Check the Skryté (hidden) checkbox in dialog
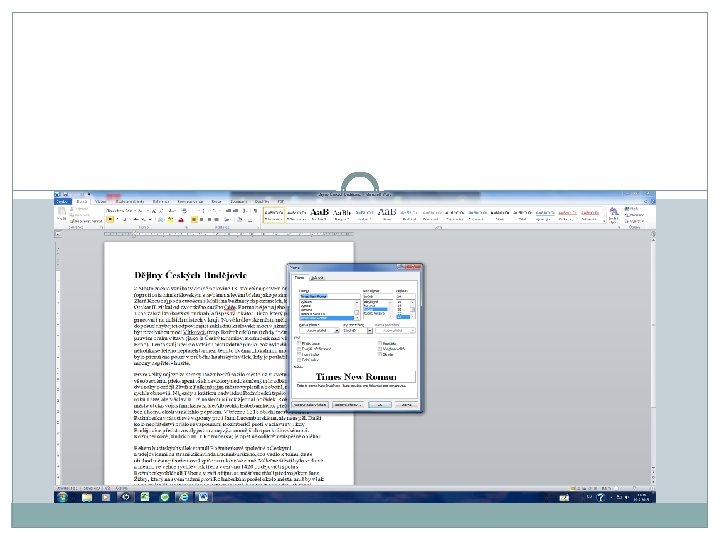The width and height of the screenshot is (720, 540). (x=380, y=354)
